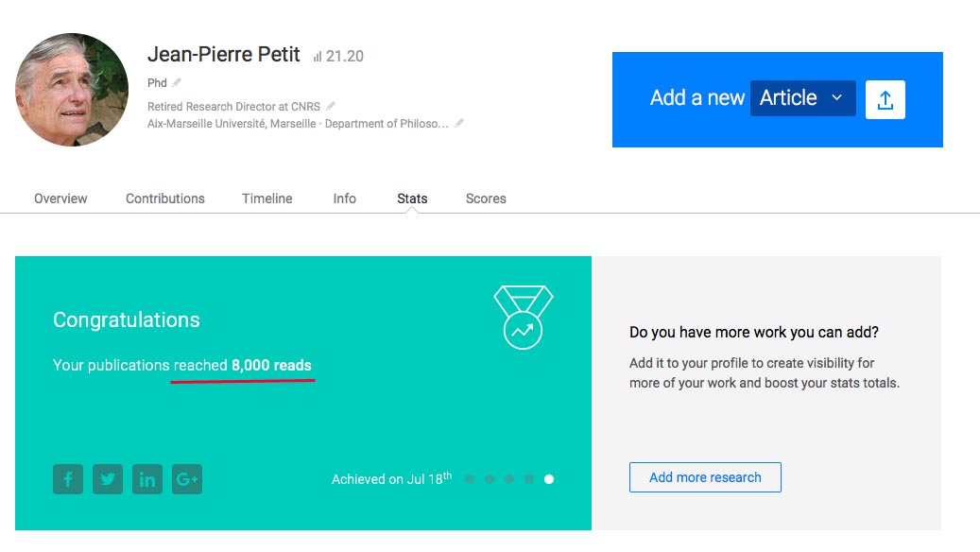Click Add more research button
The height and width of the screenshot is (552, 980).
coord(705,477)
